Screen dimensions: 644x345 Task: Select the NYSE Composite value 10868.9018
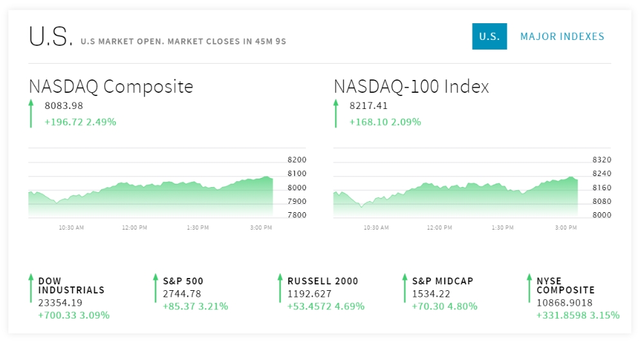564,303
